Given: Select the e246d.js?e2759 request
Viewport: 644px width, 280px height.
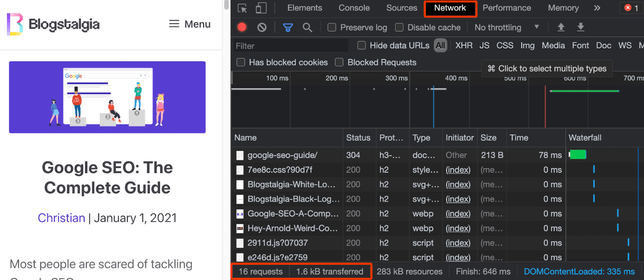Looking at the screenshot, I should click(437, 257).
